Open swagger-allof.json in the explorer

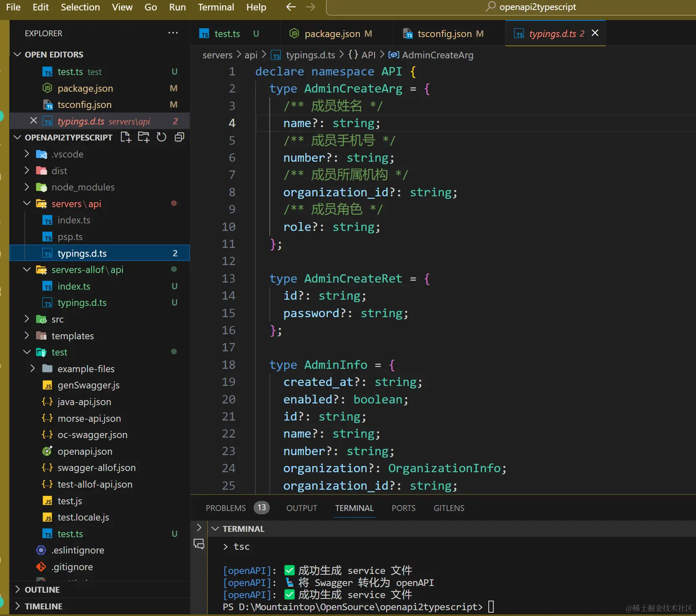100,468
